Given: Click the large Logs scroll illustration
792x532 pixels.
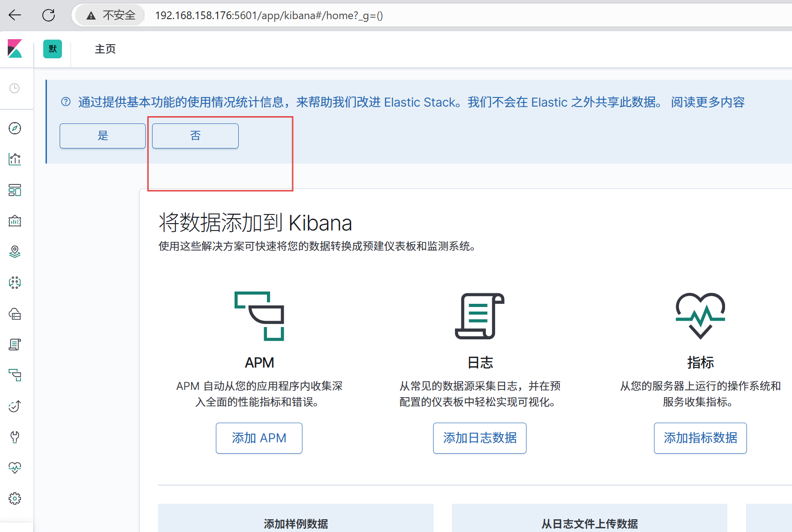Looking at the screenshot, I should [x=480, y=316].
